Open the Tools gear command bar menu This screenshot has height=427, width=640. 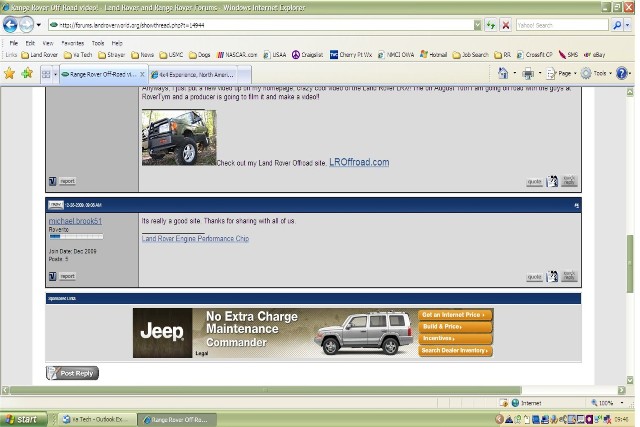coord(596,73)
